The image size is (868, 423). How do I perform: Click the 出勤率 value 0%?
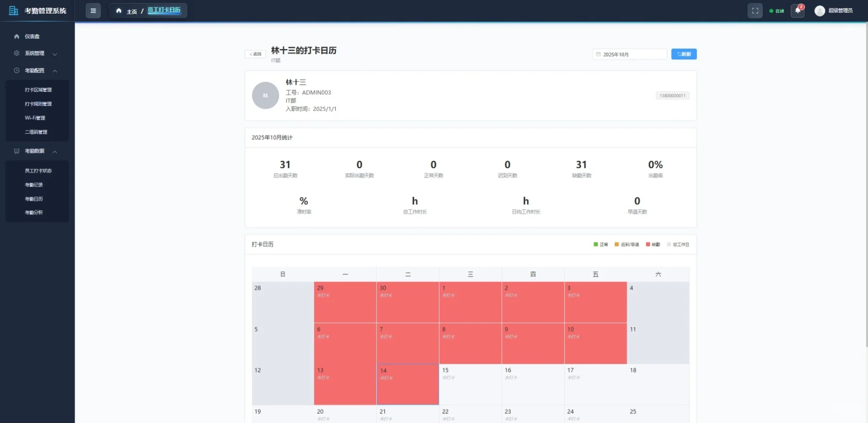(655, 165)
